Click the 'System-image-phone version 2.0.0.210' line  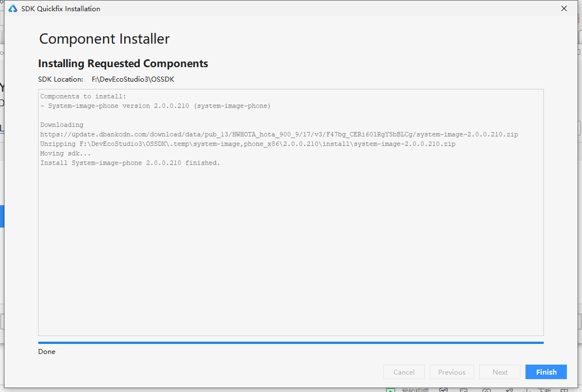click(156, 106)
